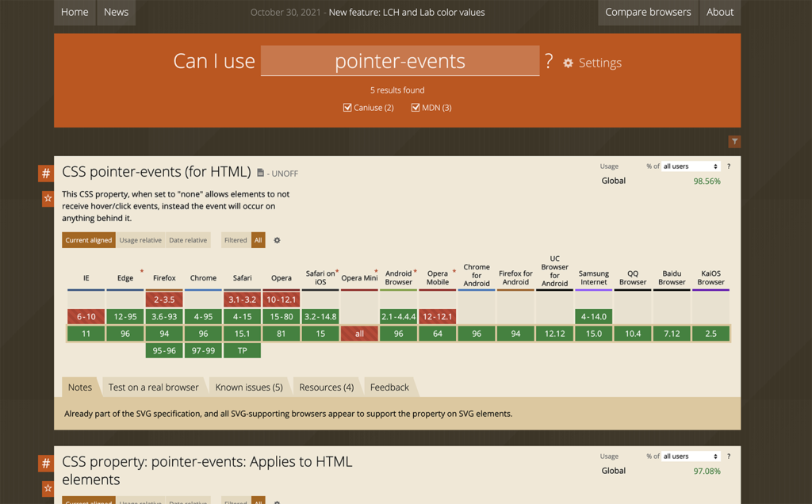Open the usage help question mark icon

pos(728,166)
